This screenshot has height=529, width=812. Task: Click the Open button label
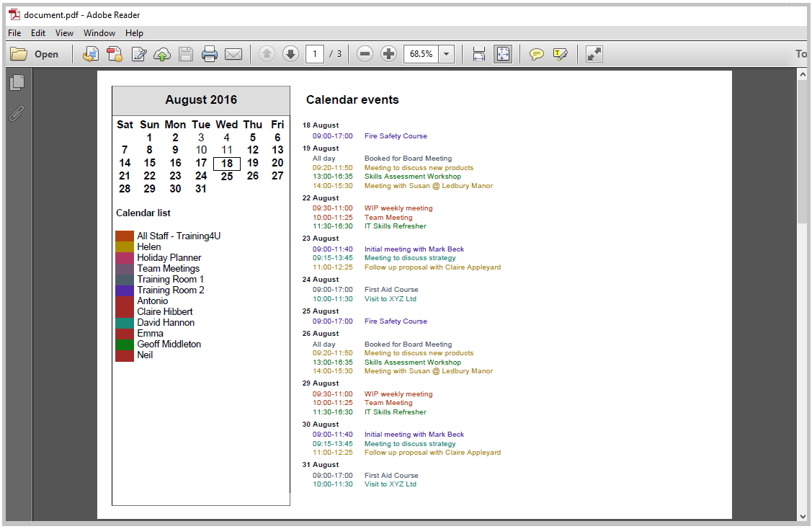click(46, 54)
